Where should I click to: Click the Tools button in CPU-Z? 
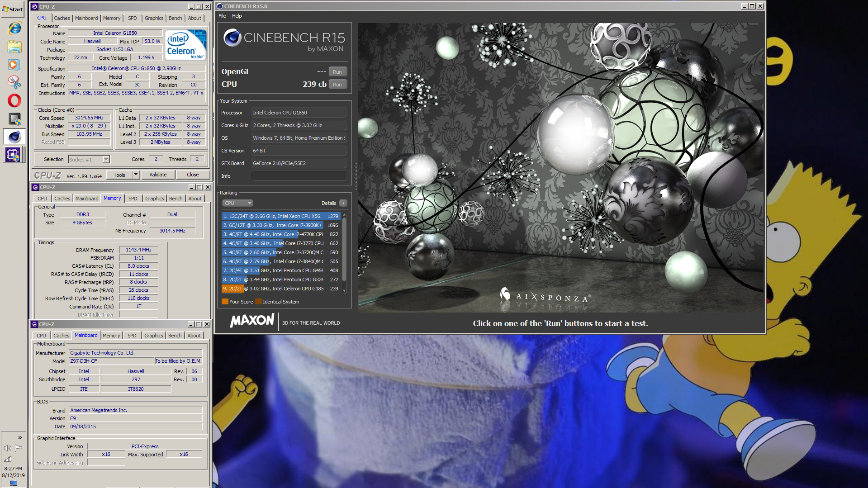click(119, 175)
